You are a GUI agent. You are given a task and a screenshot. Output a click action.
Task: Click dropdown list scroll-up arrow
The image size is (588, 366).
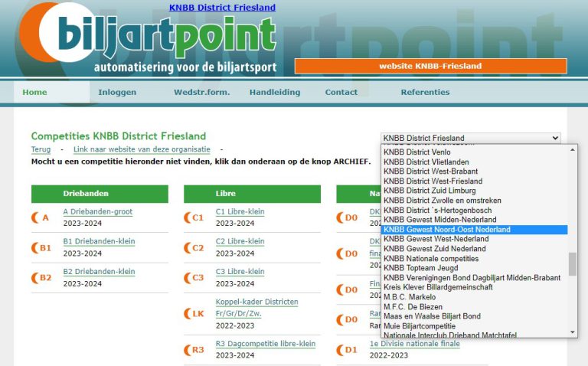click(x=572, y=149)
